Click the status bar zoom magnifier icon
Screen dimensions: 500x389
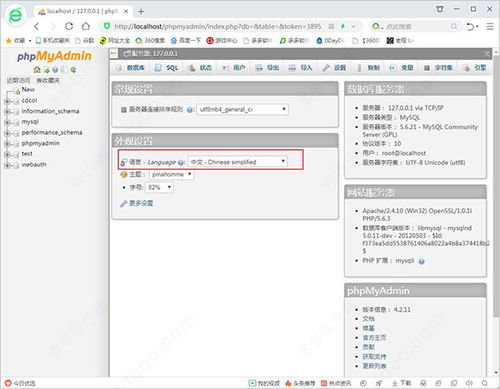click(x=485, y=383)
